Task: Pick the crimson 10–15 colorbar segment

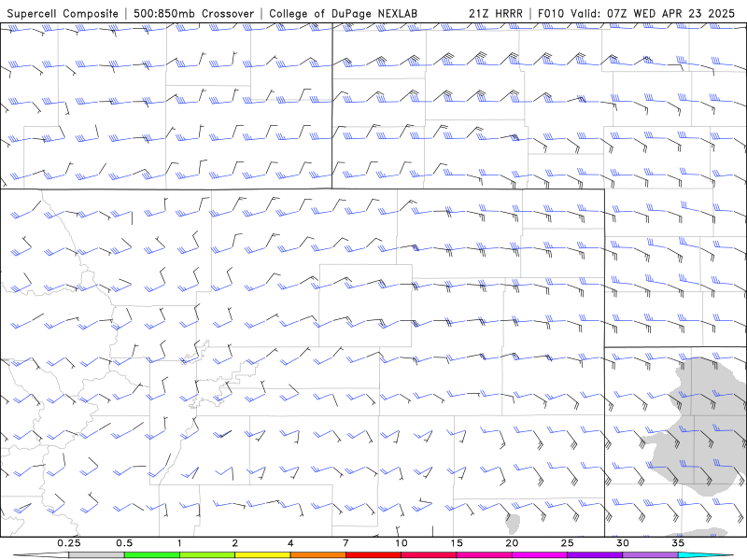Action: click(429, 555)
